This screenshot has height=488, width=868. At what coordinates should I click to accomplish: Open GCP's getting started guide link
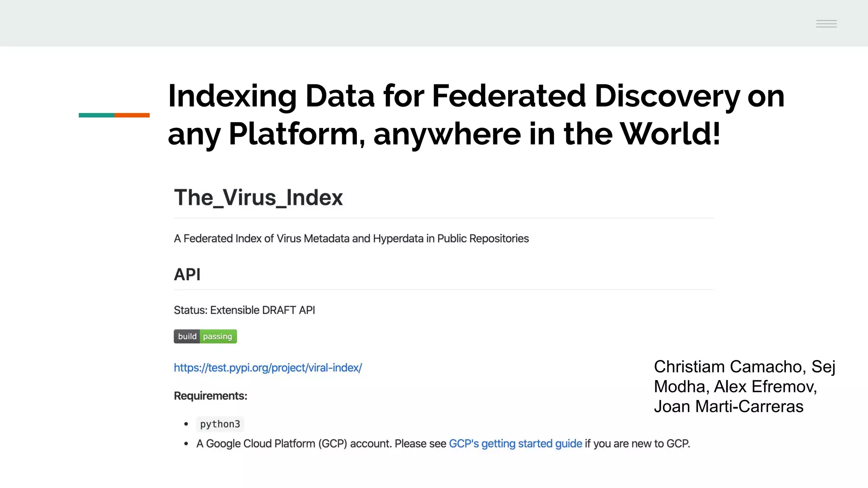pyautogui.click(x=515, y=444)
